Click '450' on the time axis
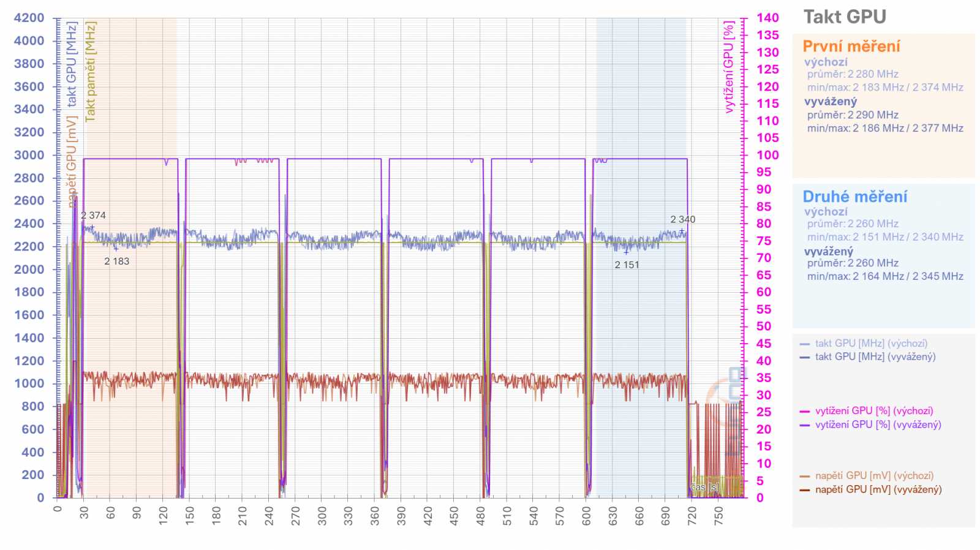 point(454,516)
